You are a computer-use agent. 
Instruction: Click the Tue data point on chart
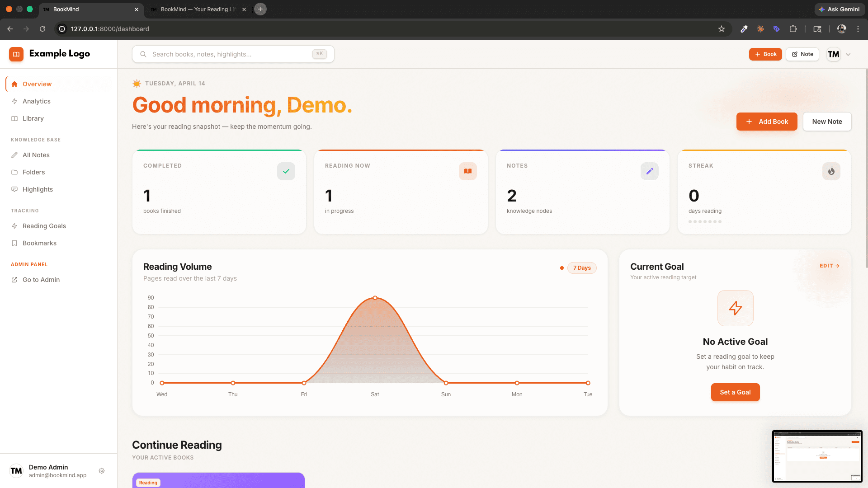[588, 383]
